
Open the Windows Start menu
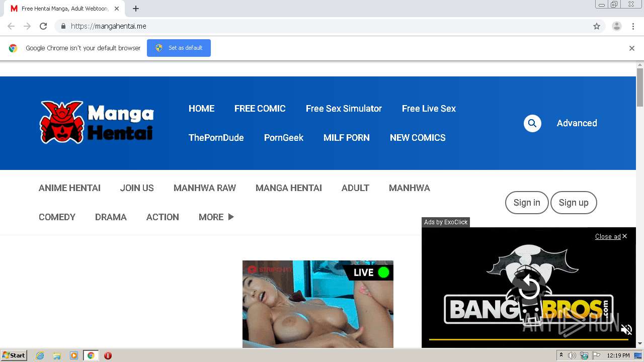14,355
